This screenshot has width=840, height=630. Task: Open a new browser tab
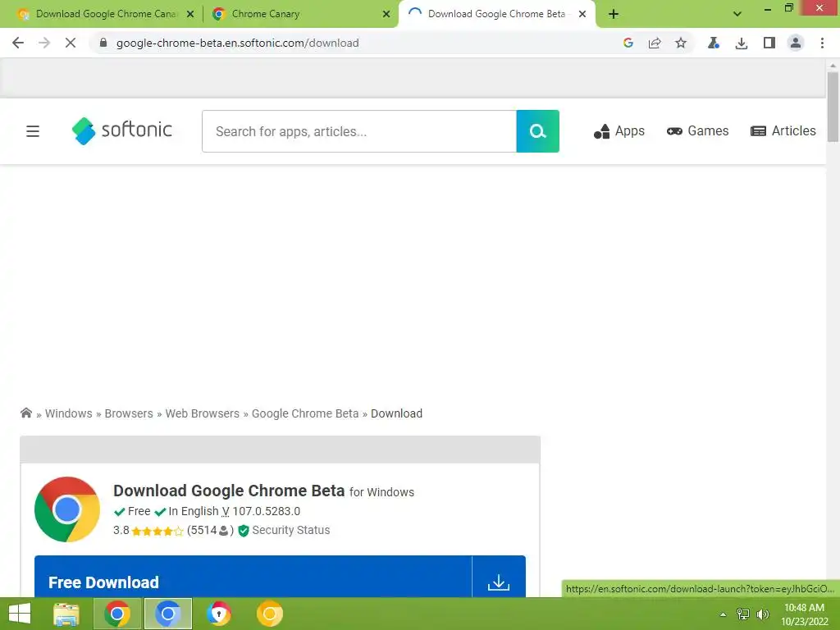click(614, 14)
